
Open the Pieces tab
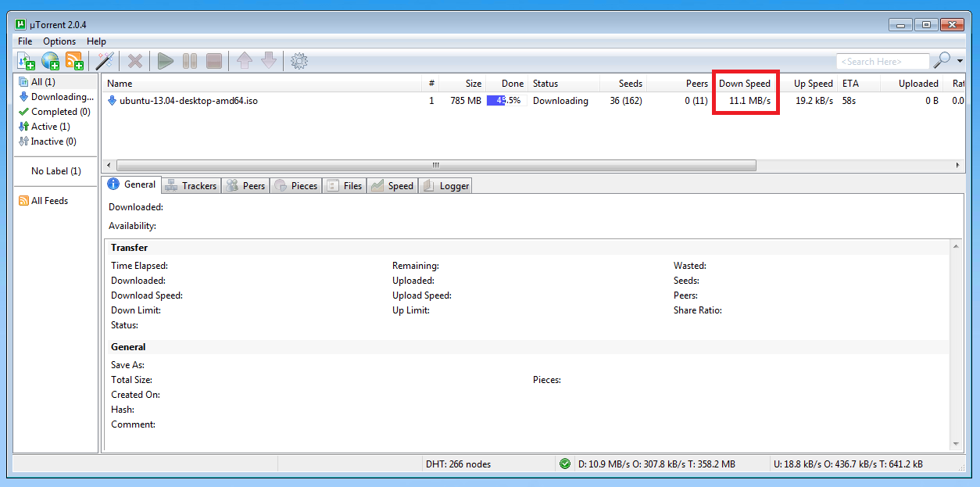[x=296, y=185]
